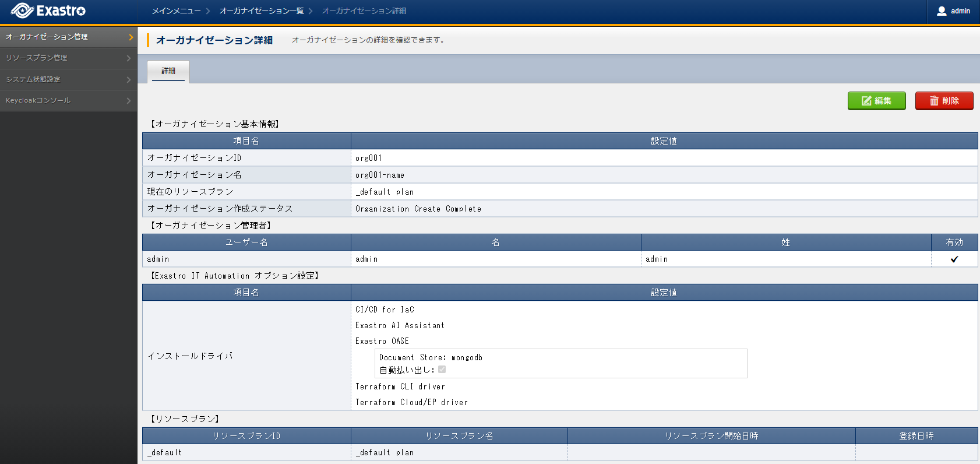Image resolution: width=980 pixels, height=464 pixels.
Task: Open システム状態設定 menu
Action: tap(69, 80)
